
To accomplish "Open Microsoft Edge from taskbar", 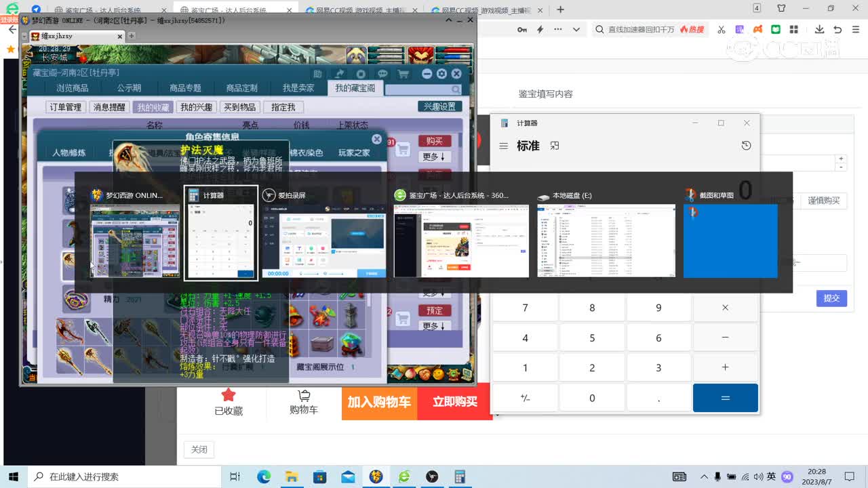I will coord(264,476).
